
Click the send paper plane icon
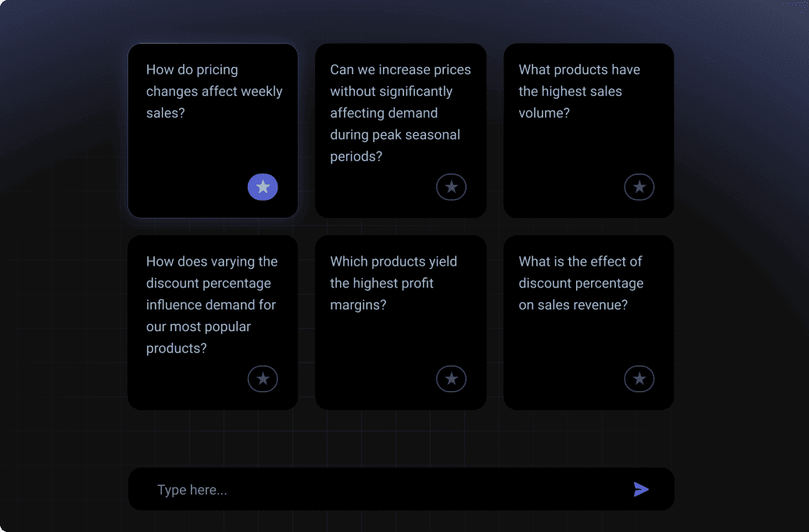tap(641, 490)
